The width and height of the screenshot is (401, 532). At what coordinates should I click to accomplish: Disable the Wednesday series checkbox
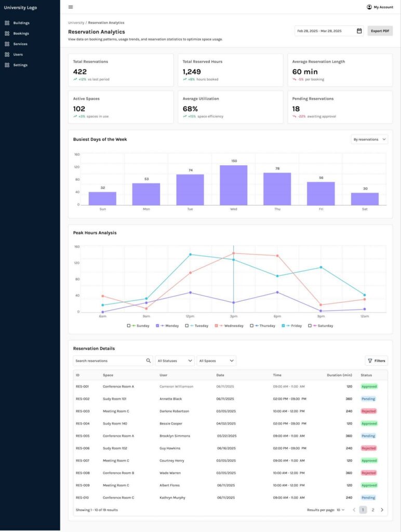coord(216,326)
